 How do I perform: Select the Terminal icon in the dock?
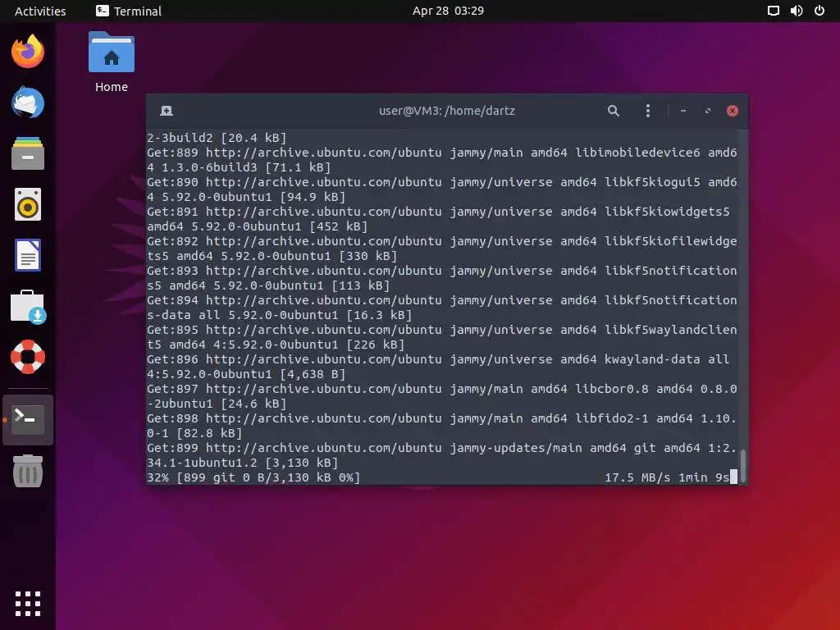pyautogui.click(x=28, y=419)
